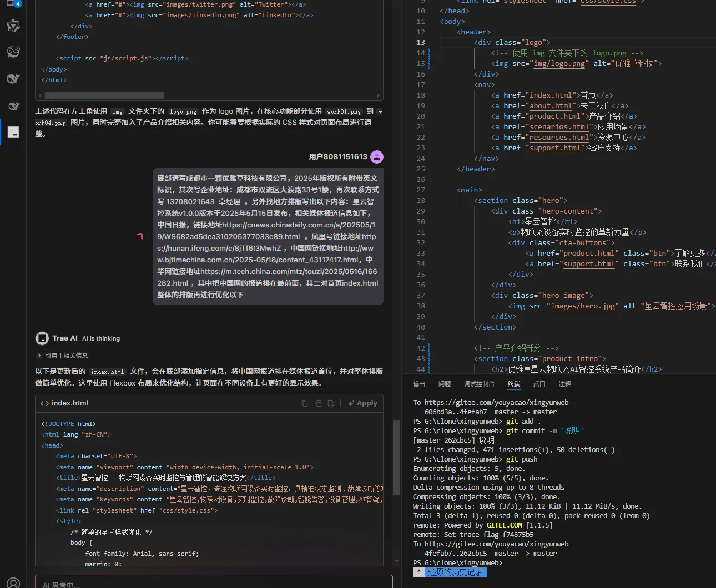Click the horizontal scrollbar under the code block
This screenshot has height=588, width=716.
click(x=104, y=95)
